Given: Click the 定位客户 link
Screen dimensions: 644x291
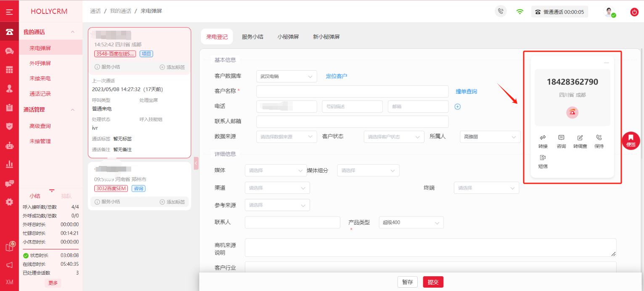Looking at the screenshot, I should pos(337,76).
